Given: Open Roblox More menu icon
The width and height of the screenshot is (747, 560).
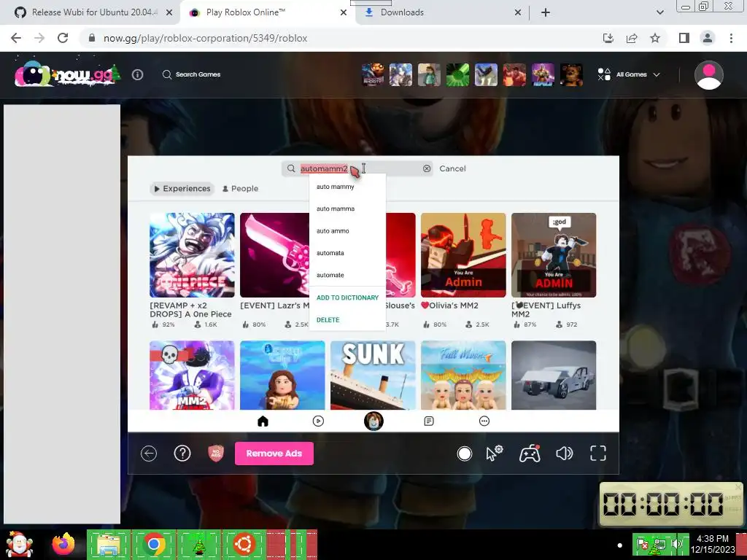Looking at the screenshot, I should coord(484,421).
